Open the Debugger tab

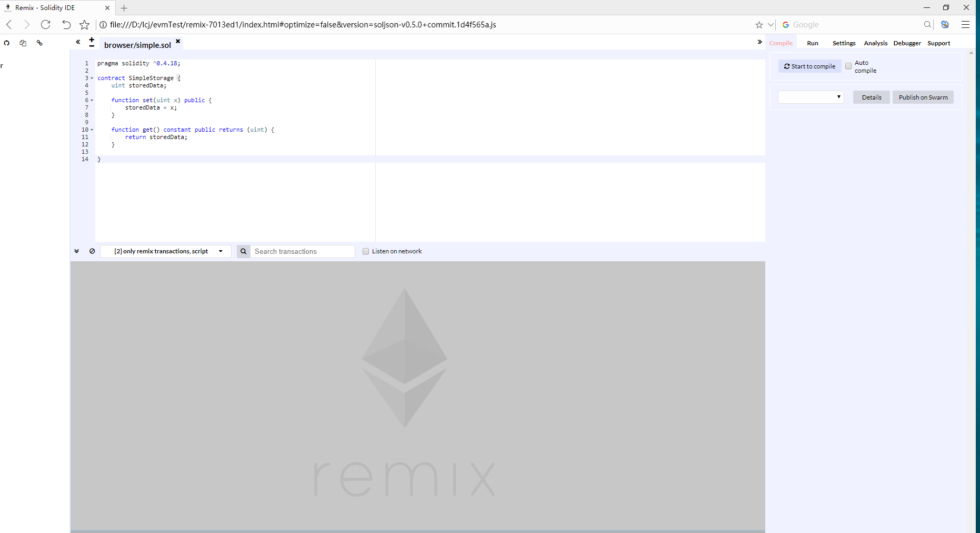click(907, 43)
